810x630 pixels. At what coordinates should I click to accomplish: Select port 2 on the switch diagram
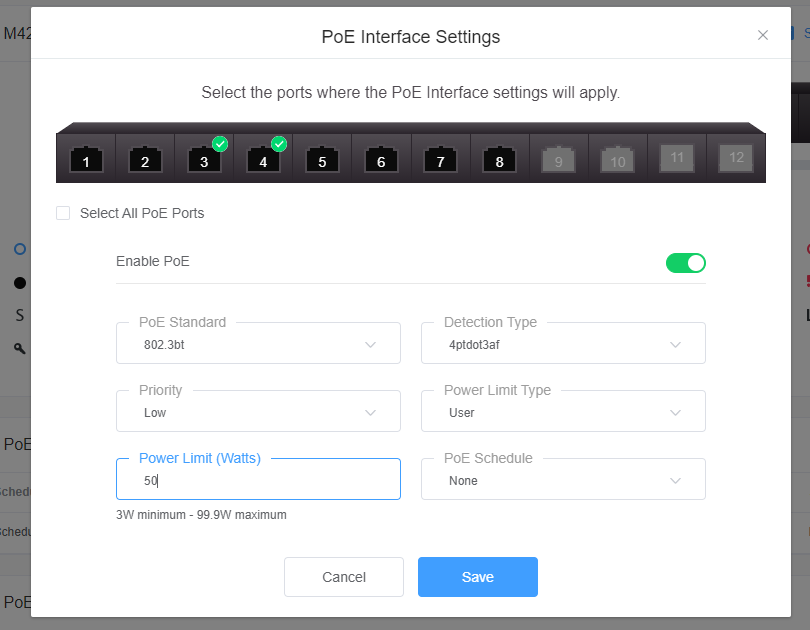(145, 160)
